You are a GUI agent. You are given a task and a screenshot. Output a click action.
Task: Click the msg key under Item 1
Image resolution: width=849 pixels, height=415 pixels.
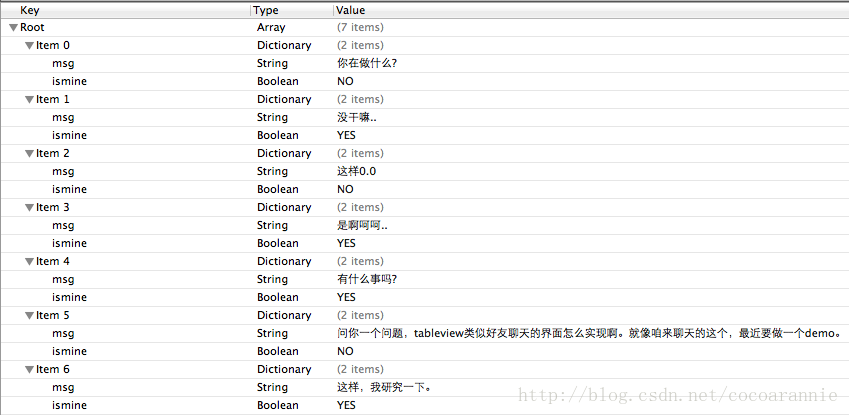pyautogui.click(x=63, y=118)
